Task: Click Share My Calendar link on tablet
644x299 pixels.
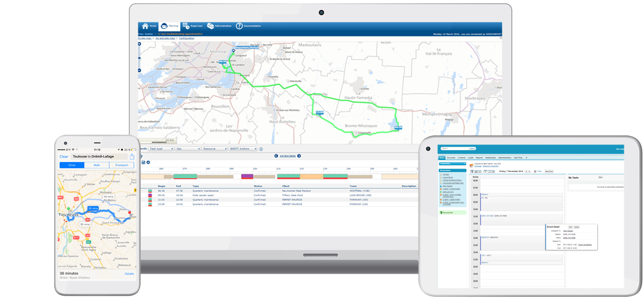Action: [490, 166]
